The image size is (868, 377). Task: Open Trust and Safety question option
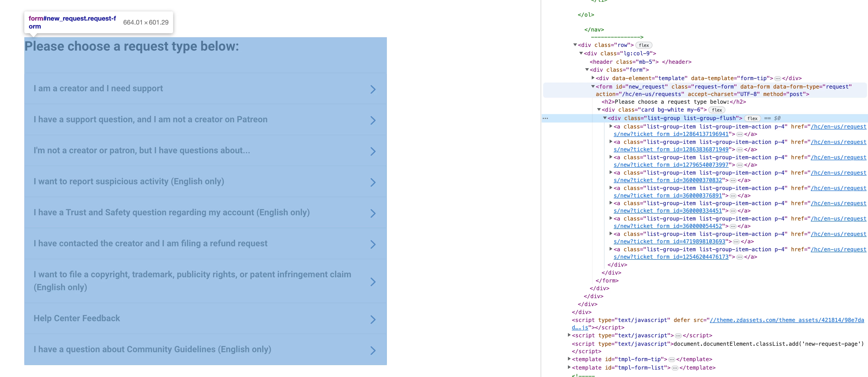click(171, 213)
